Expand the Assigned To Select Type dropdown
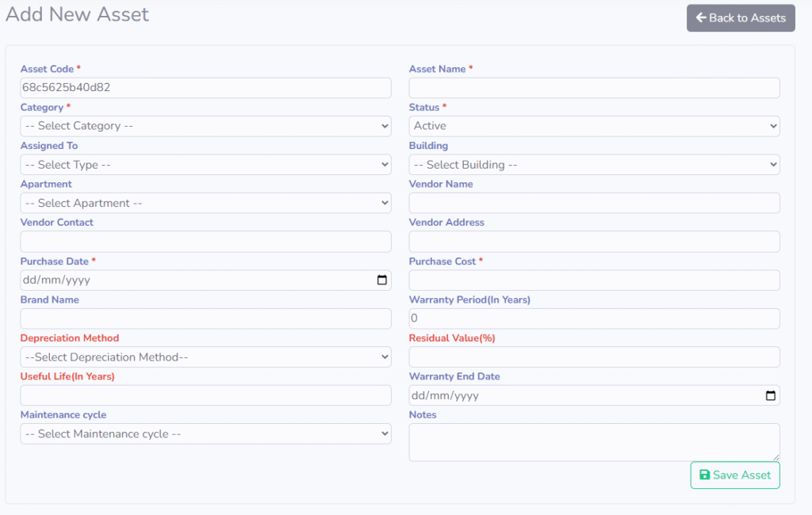The height and width of the screenshot is (515, 812). tap(205, 165)
